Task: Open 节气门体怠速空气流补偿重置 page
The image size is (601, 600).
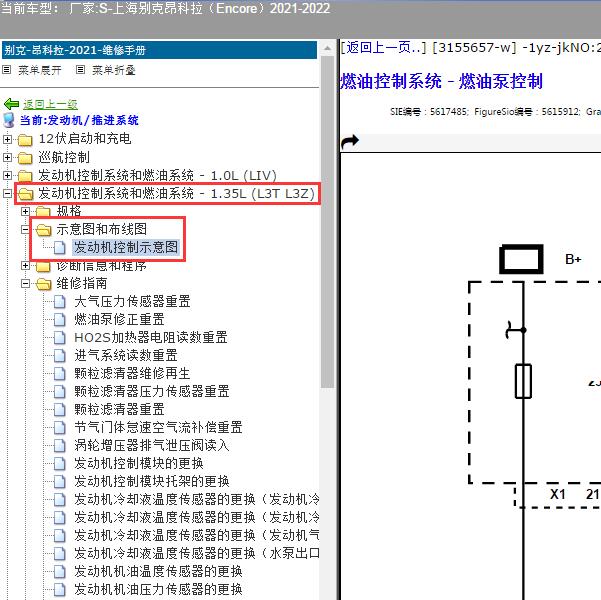Action: (x=158, y=427)
